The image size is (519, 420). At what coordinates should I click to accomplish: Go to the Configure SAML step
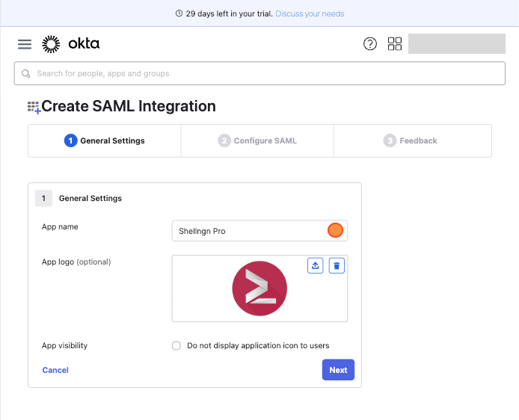point(257,141)
